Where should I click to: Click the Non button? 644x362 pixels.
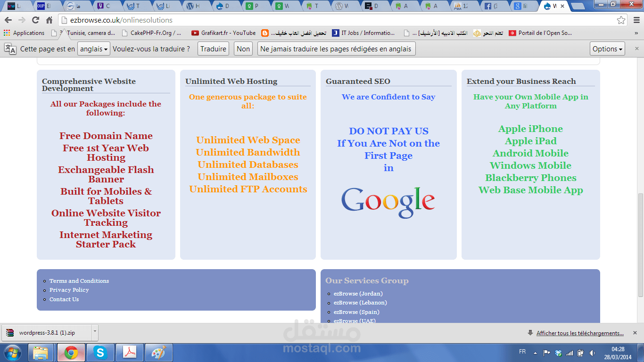point(243,49)
